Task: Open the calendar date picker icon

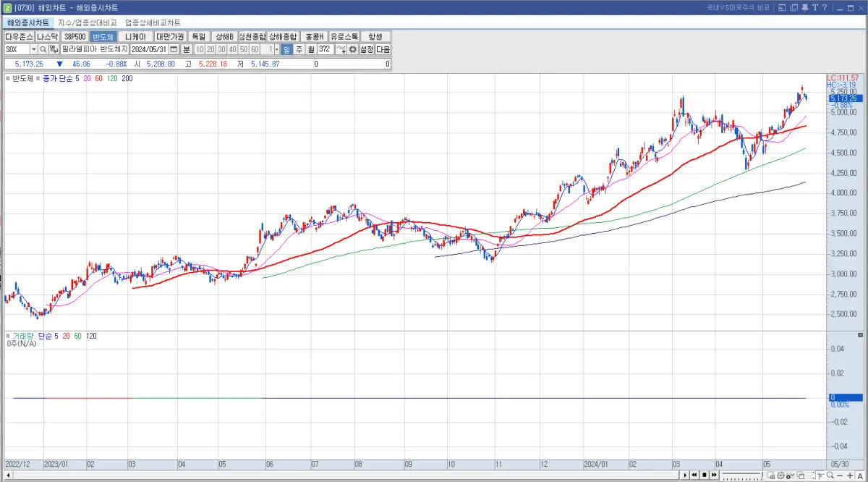Action: [x=174, y=49]
